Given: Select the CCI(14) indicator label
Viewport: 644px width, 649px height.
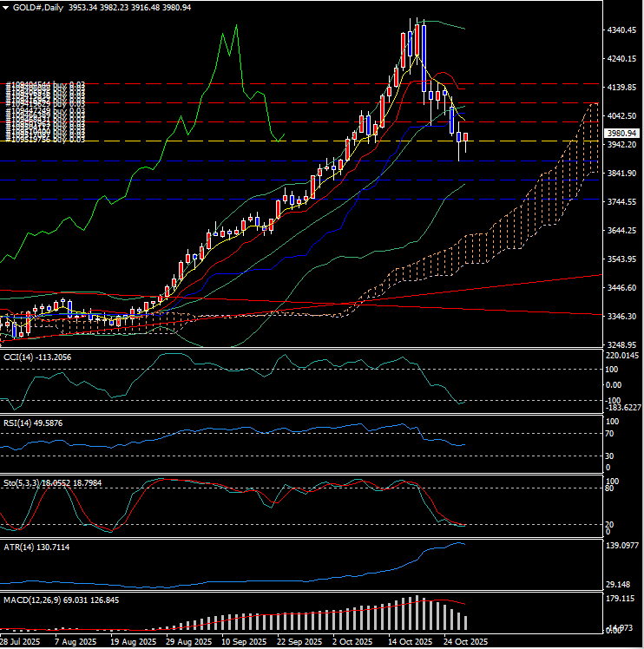Looking at the screenshot, I should point(21,357).
